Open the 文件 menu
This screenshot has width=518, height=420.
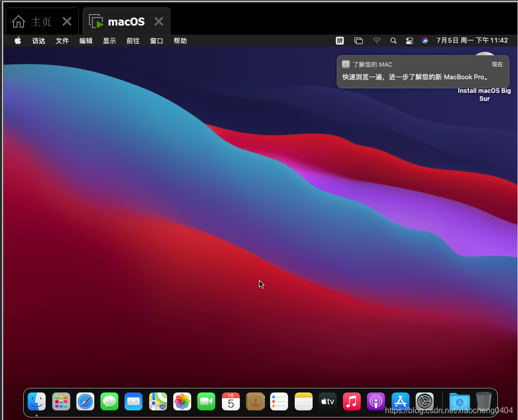click(62, 41)
